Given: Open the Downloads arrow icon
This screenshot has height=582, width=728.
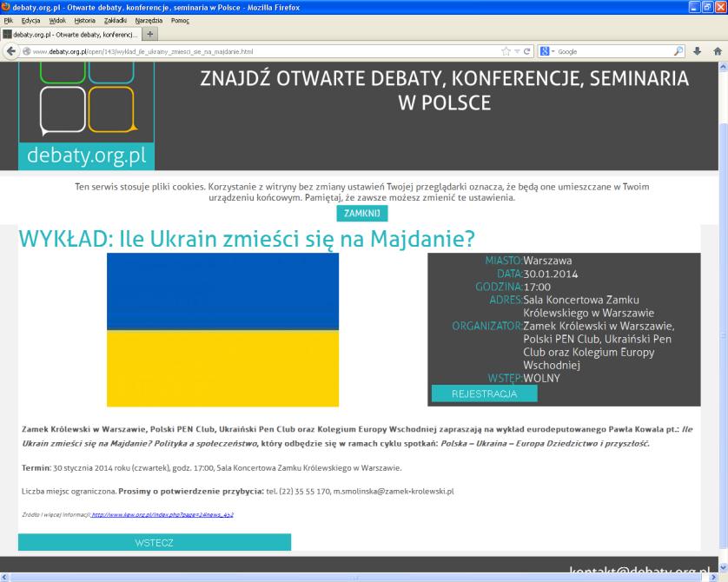Looking at the screenshot, I should tap(697, 51).
